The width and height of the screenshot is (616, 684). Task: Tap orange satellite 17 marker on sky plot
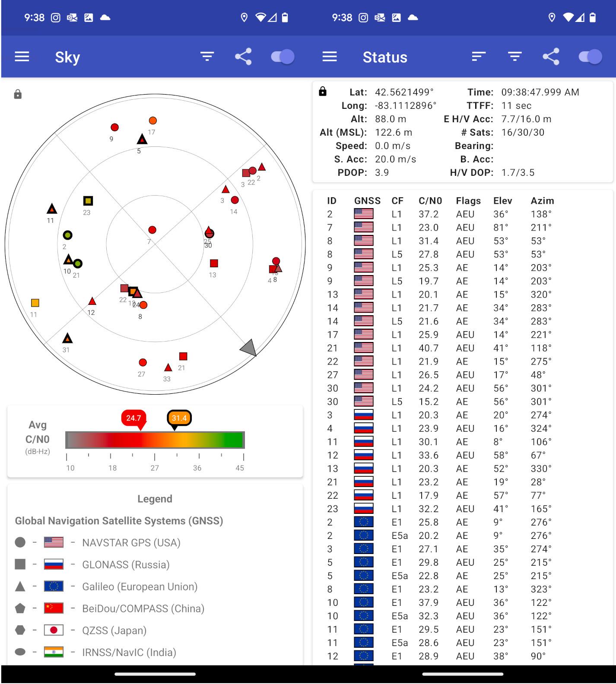[152, 120]
